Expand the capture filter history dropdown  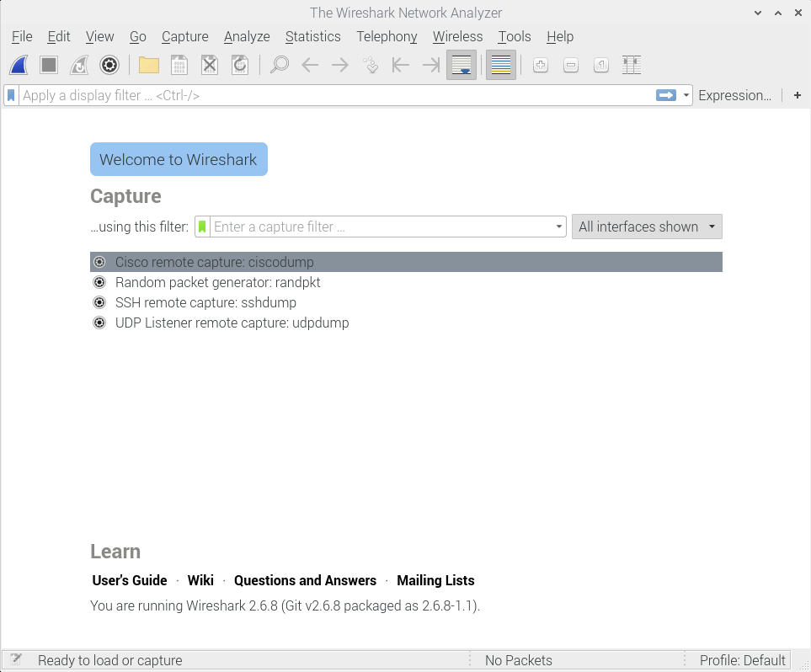pyautogui.click(x=559, y=227)
